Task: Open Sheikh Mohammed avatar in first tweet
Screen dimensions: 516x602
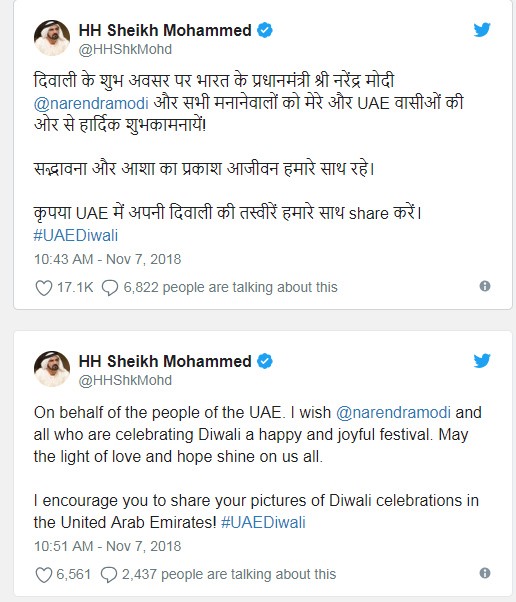Action: (x=52, y=38)
